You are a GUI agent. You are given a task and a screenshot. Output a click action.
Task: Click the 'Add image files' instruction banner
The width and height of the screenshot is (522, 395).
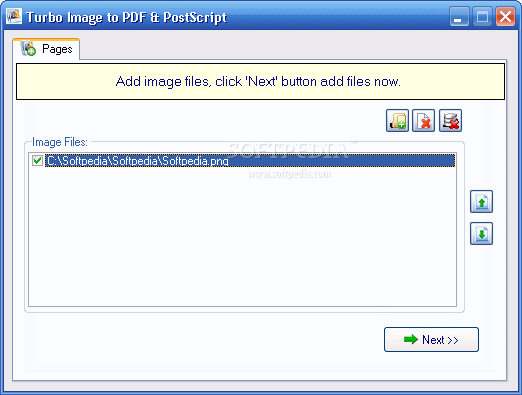tap(260, 82)
